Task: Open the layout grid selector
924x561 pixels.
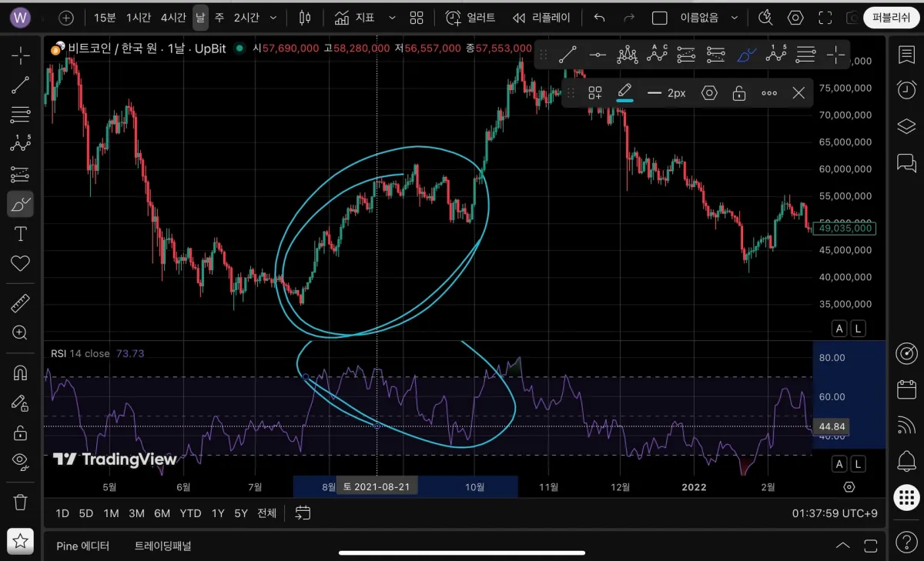Action: [417, 17]
